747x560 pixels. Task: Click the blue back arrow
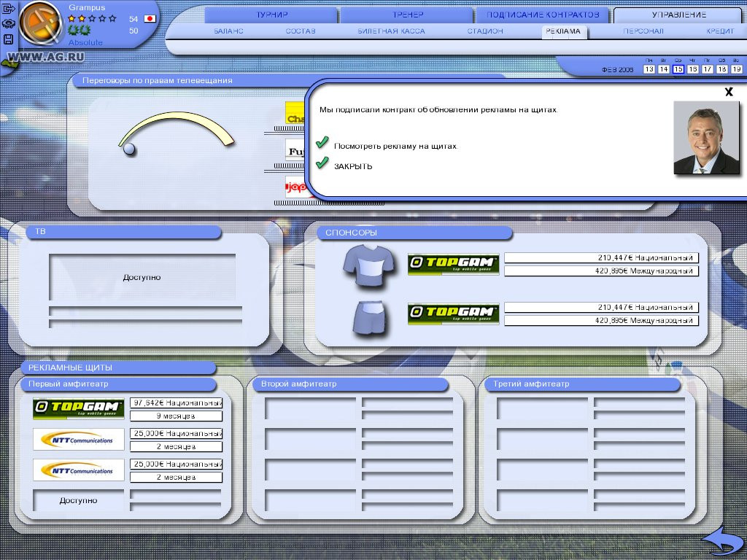click(721, 540)
